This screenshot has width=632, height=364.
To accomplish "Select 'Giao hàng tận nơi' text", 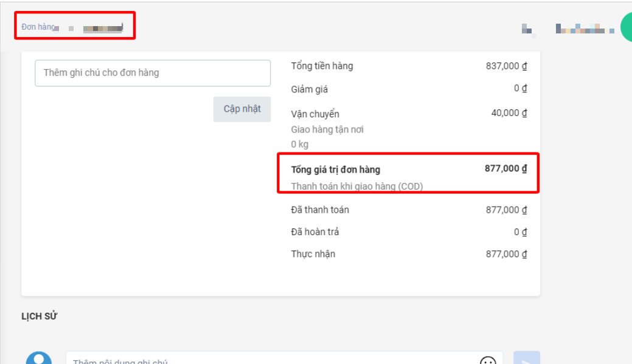I will click(x=327, y=129).
